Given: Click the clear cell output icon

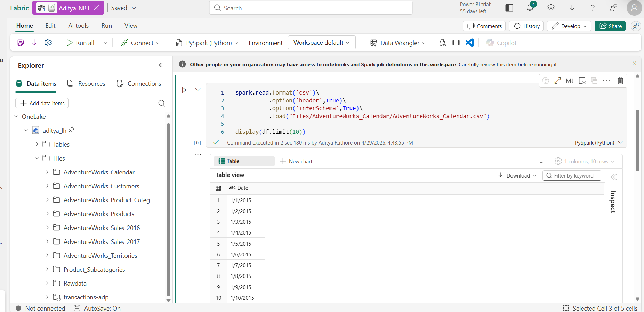Looking at the screenshot, I should 582,81.
